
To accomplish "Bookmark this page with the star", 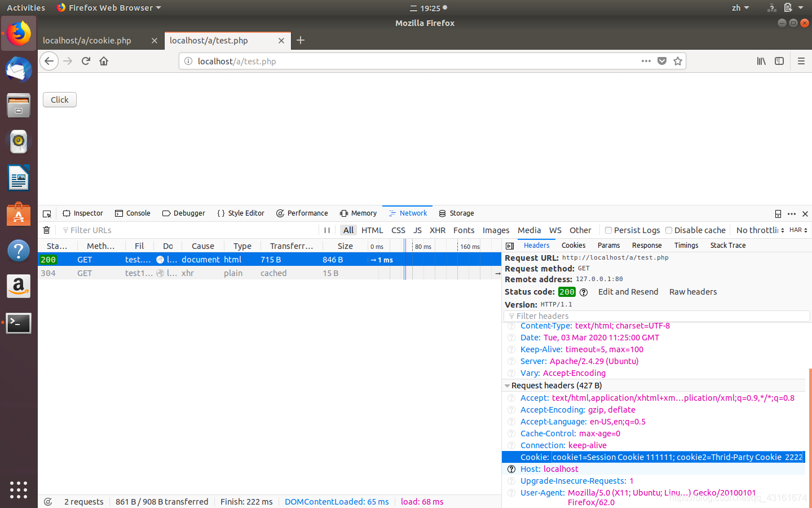I will [x=678, y=61].
